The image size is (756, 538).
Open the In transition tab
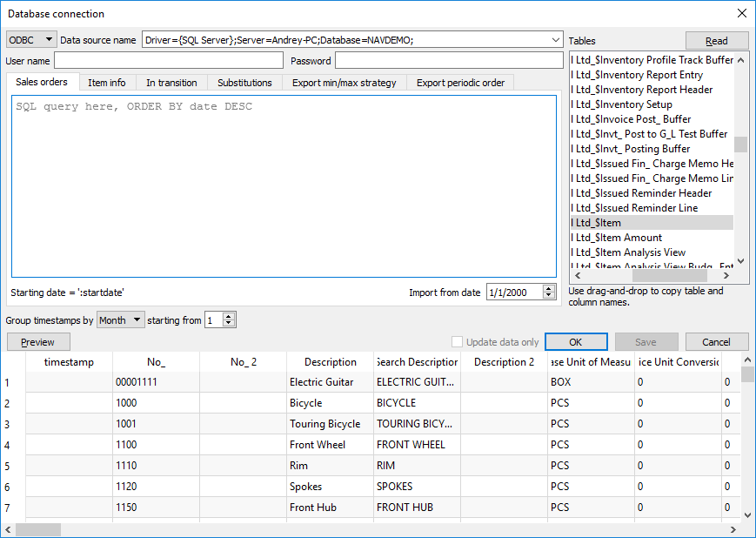pos(171,83)
